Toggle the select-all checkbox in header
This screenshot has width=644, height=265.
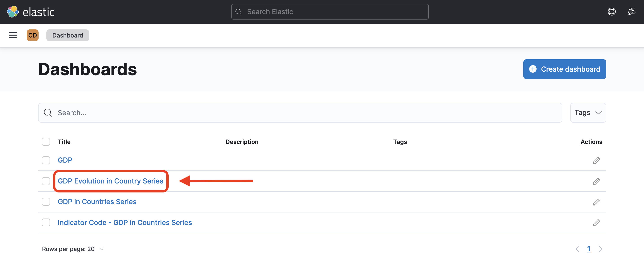click(x=46, y=142)
